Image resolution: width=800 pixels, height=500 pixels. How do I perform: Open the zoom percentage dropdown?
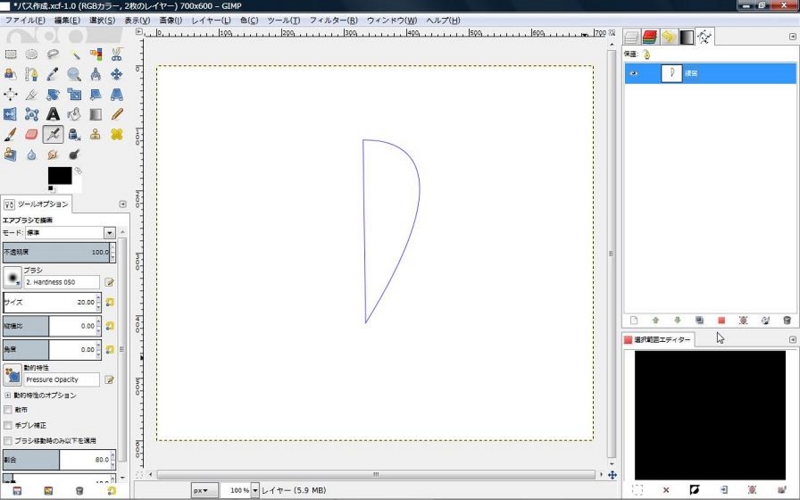click(255, 490)
